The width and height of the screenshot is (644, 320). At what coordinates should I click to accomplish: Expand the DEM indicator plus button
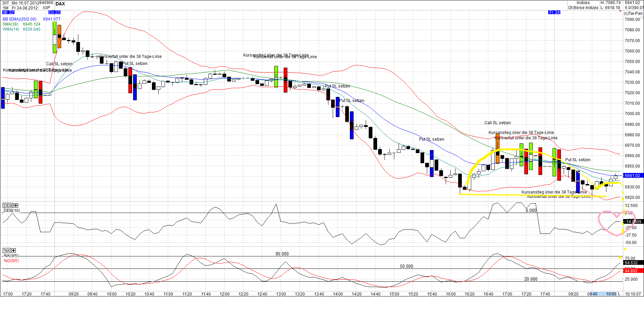pyautogui.click(x=16, y=205)
